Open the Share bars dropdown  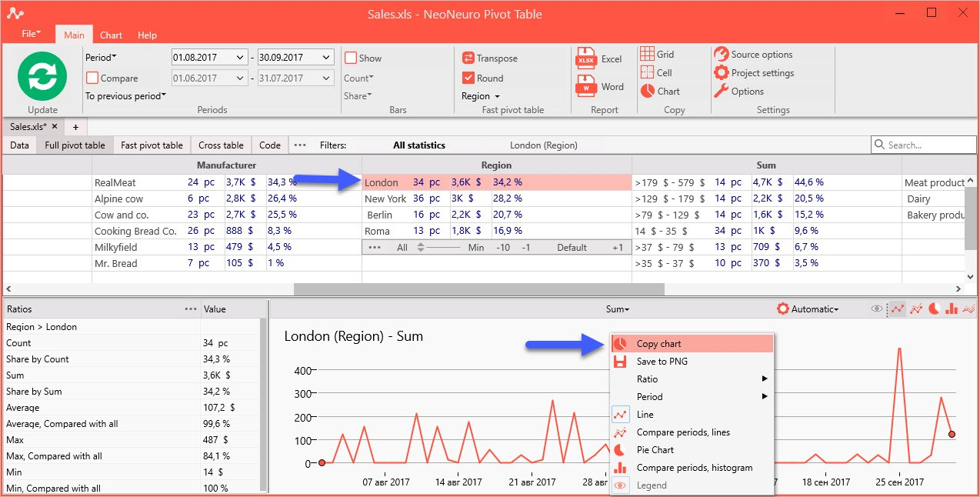pyautogui.click(x=358, y=96)
